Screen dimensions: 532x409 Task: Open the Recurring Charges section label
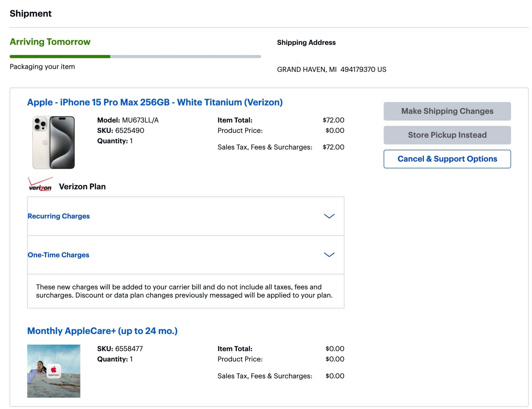click(x=59, y=216)
